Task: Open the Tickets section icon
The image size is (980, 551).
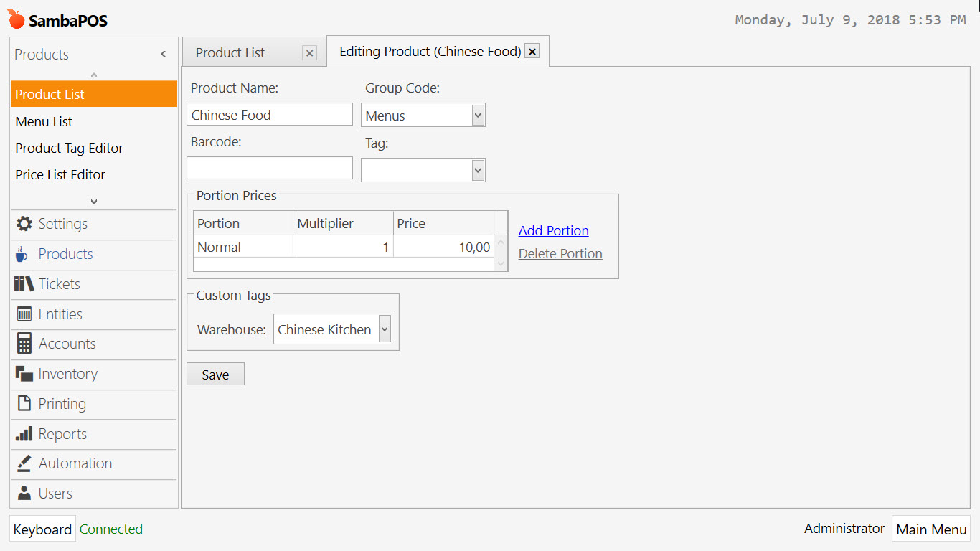Action: pos(23,284)
